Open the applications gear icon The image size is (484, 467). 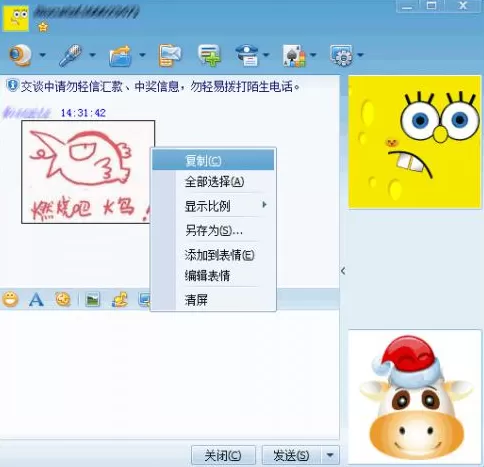(341, 55)
